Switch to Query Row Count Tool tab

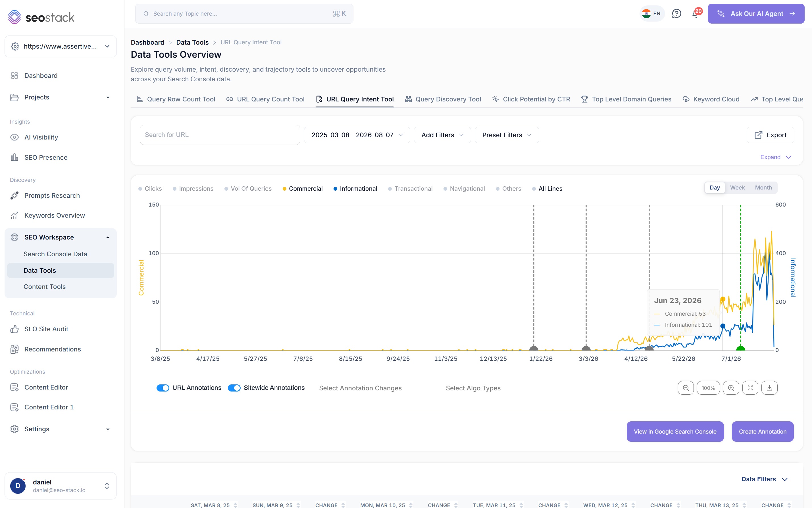pos(176,99)
